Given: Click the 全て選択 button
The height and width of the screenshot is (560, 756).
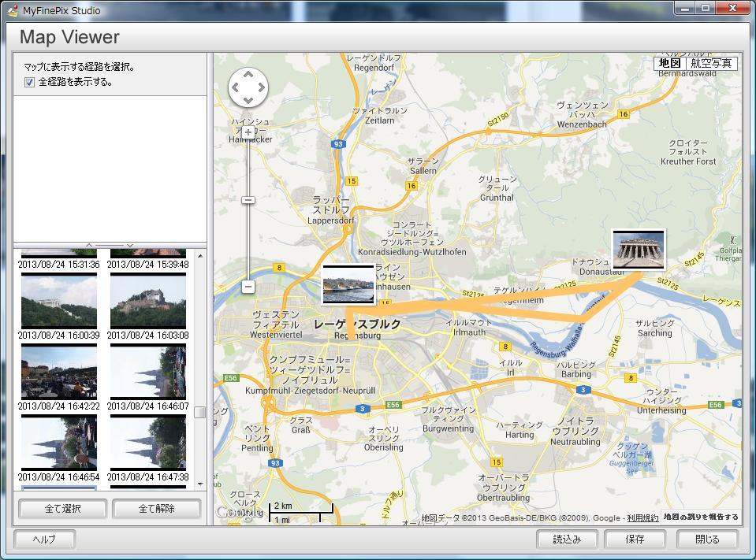Looking at the screenshot, I should pos(63,509).
